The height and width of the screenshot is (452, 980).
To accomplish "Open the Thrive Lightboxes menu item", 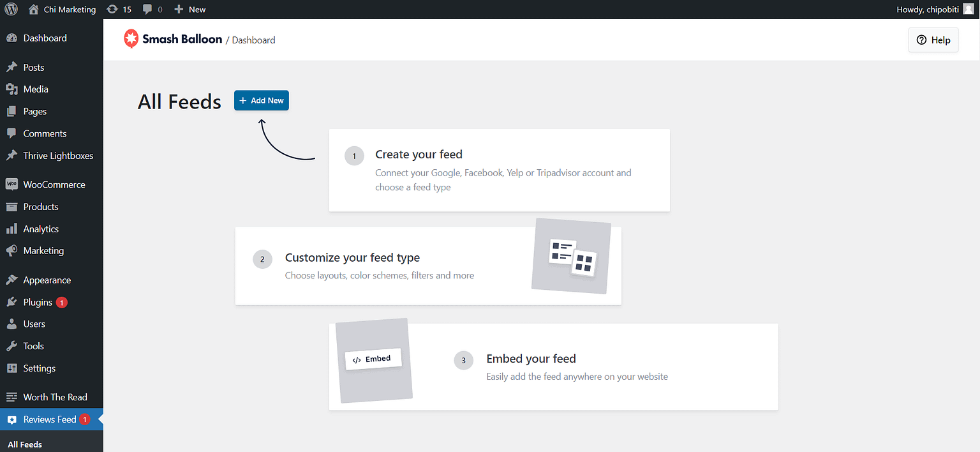I will pos(58,156).
